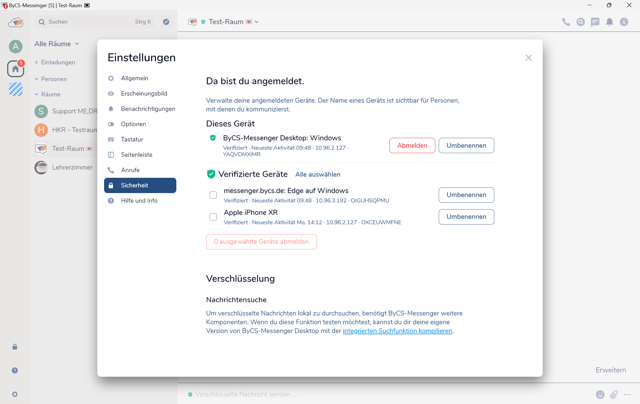Open the emoji picker icon
The image size is (640, 404).
[x=600, y=394]
